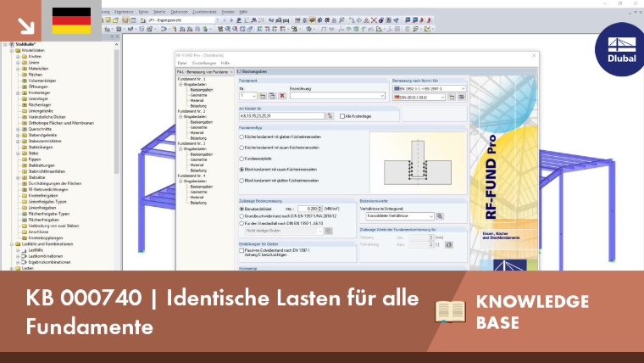Click the red X delete foundation icon
Viewport: 644px width, 363px height.
pos(282,96)
